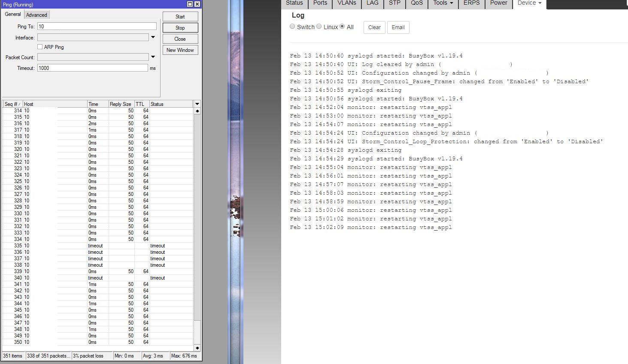
Task: Select the Linux log radio button
Action: [319, 27]
